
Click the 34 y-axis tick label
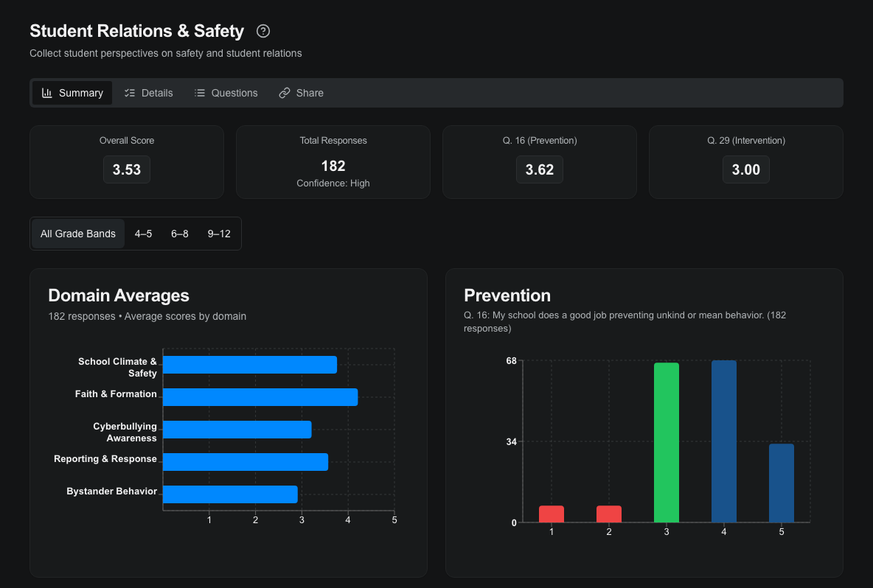click(x=511, y=441)
